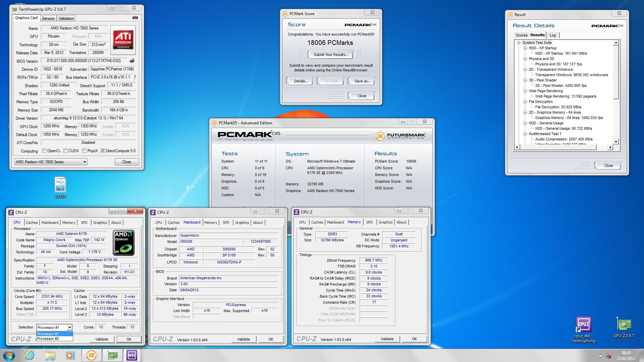Image resolution: width=644 pixels, height=362 pixels.
Task: Click the Result tree vertical scrollbar up arrow
Action: click(x=616, y=43)
